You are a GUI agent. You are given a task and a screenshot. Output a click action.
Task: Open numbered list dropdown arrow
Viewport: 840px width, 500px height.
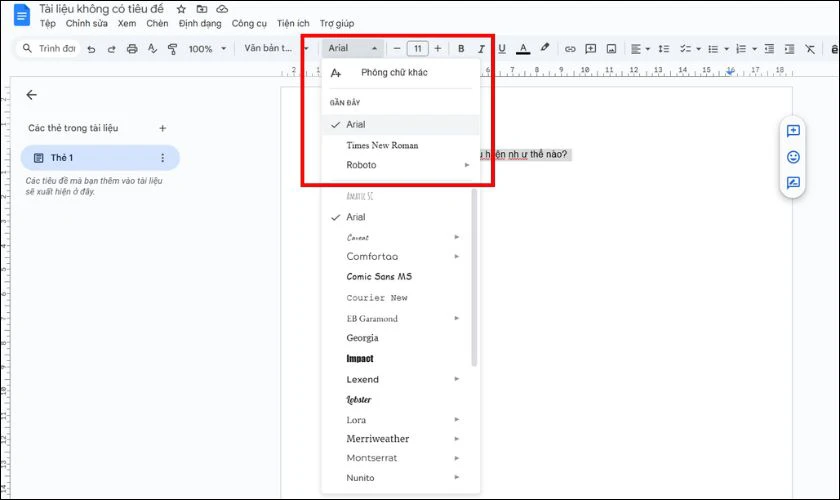[754, 49]
